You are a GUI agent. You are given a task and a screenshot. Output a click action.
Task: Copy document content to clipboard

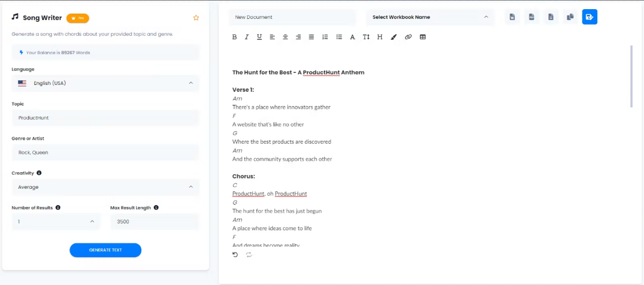click(570, 17)
